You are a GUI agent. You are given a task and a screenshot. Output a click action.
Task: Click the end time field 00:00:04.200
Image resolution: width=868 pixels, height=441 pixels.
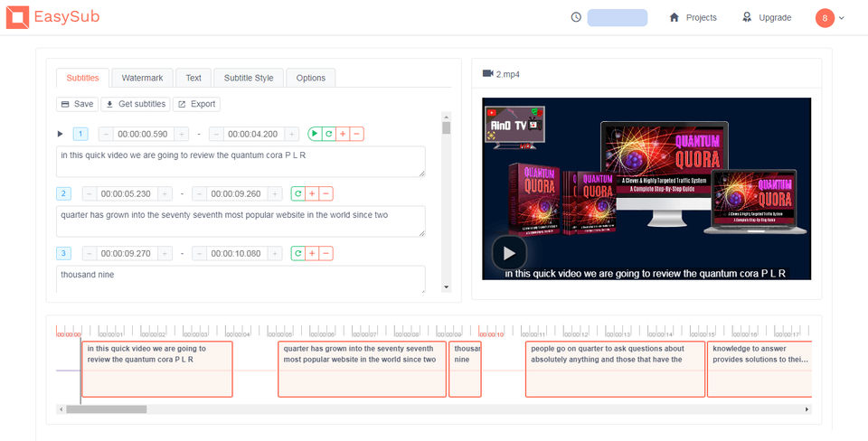253,134
